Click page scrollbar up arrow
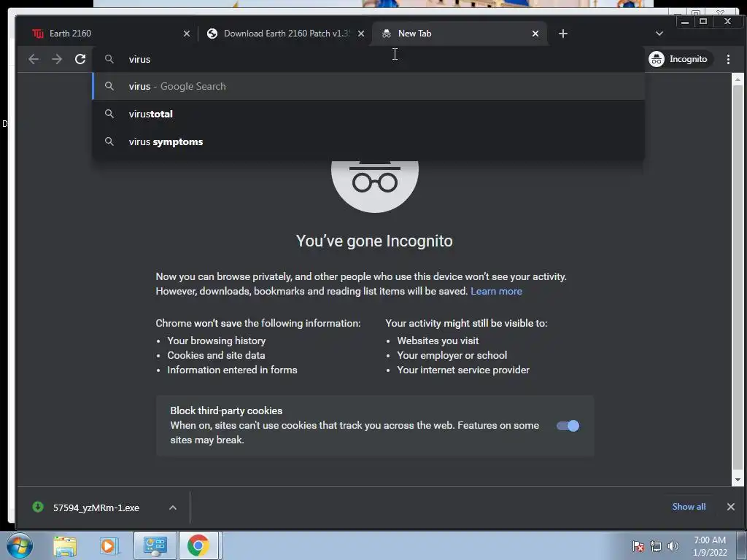 (738, 79)
